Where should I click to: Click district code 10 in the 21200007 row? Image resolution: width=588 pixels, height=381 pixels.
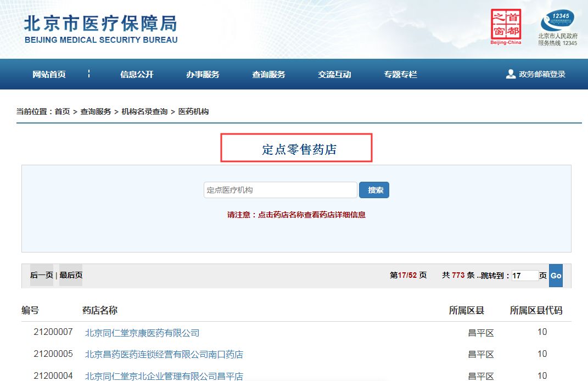click(542, 332)
